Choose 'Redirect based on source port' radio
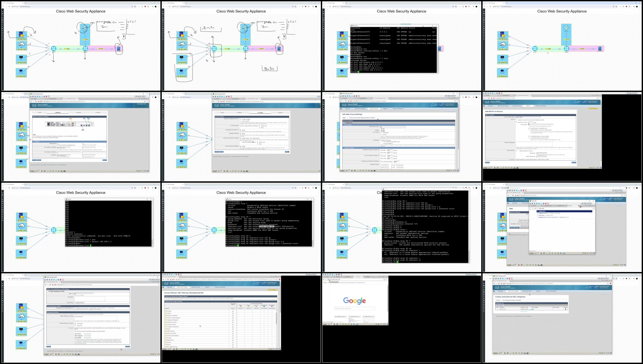Screen dimensions: 643x364 click(529, 130)
